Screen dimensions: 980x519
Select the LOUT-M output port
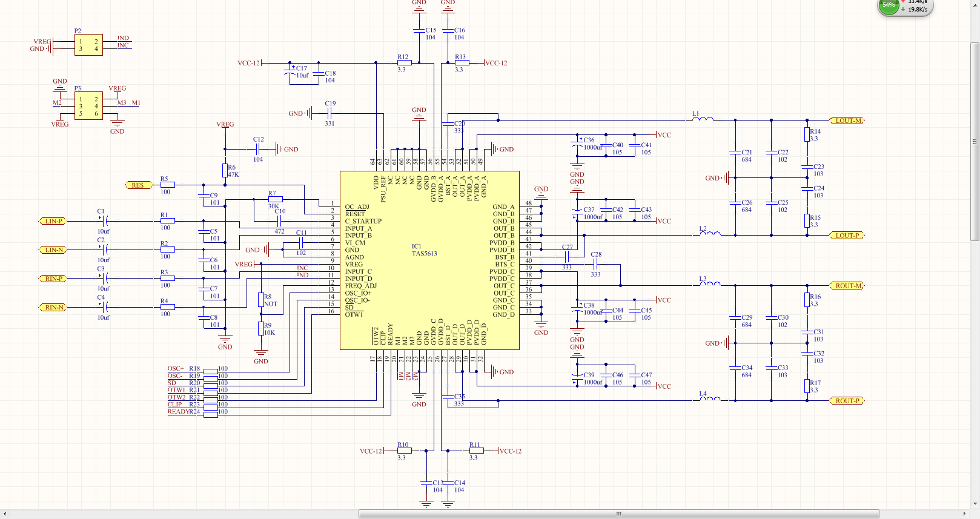point(847,121)
